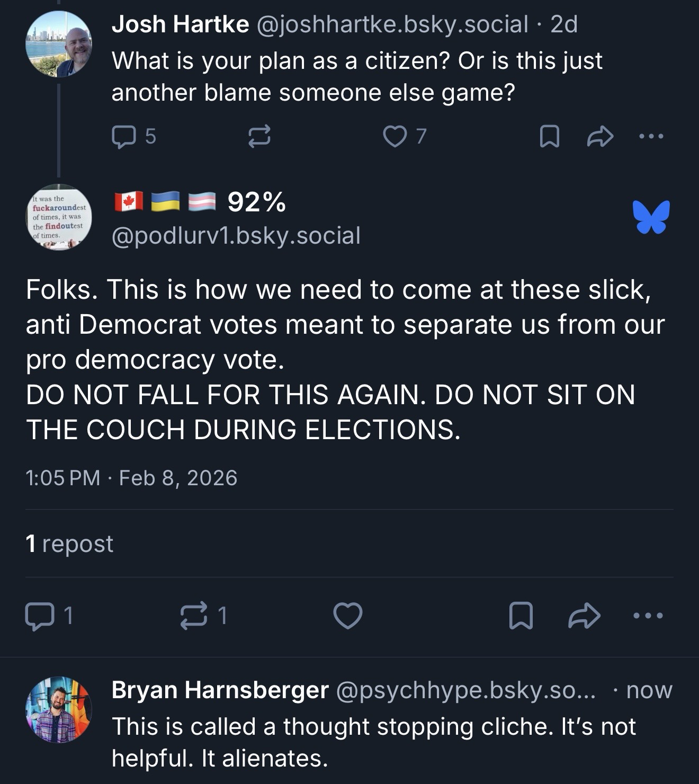This screenshot has width=699, height=784.
Task: Reply to Josh Hartke's post
Action: (x=123, y=136)
